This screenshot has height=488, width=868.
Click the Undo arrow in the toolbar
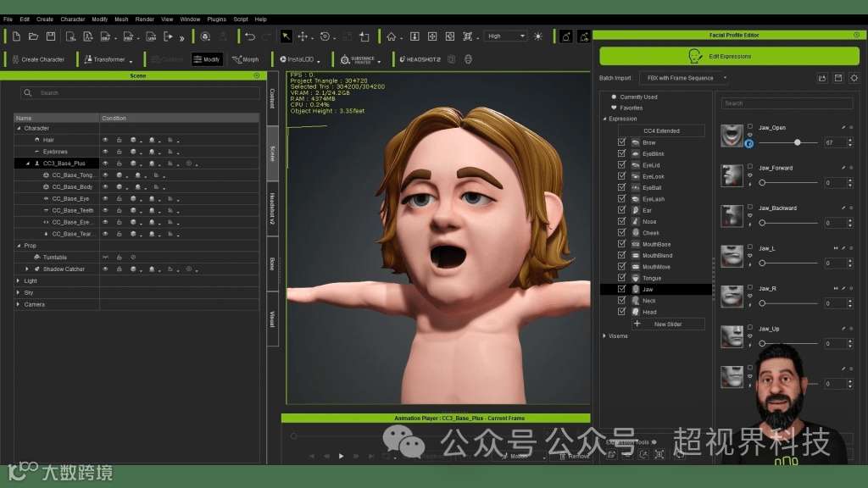pyautogui.click(x=249, y=36)
